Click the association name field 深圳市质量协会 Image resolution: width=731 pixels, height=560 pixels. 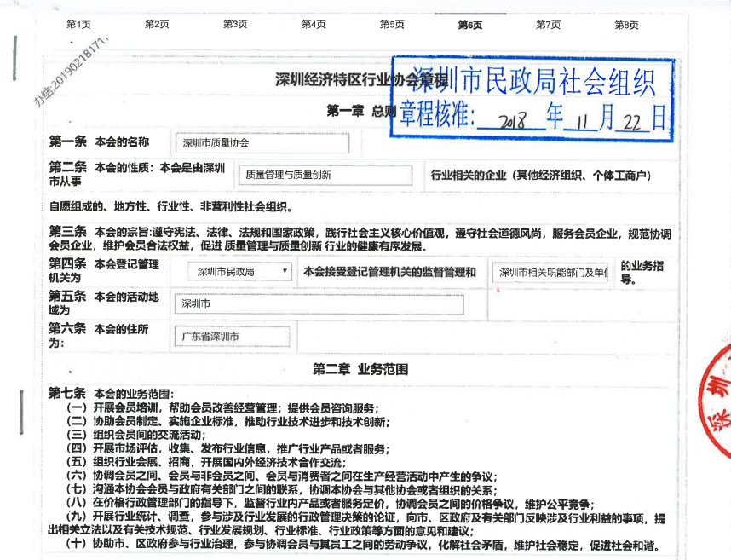click(262, 142)
